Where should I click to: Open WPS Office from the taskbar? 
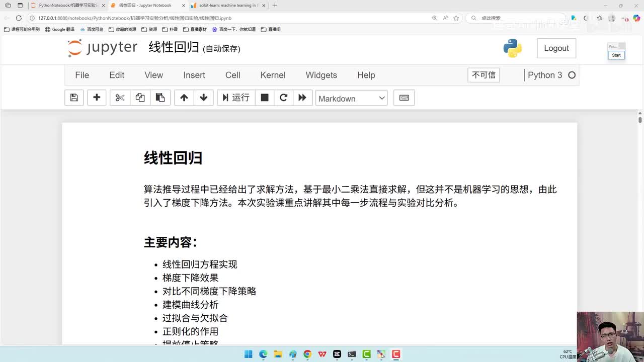322,354
